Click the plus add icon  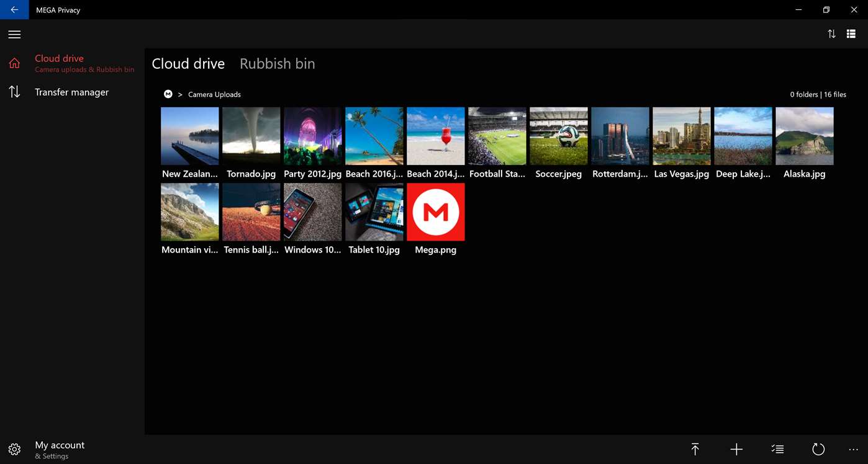[x=736, y=449]
